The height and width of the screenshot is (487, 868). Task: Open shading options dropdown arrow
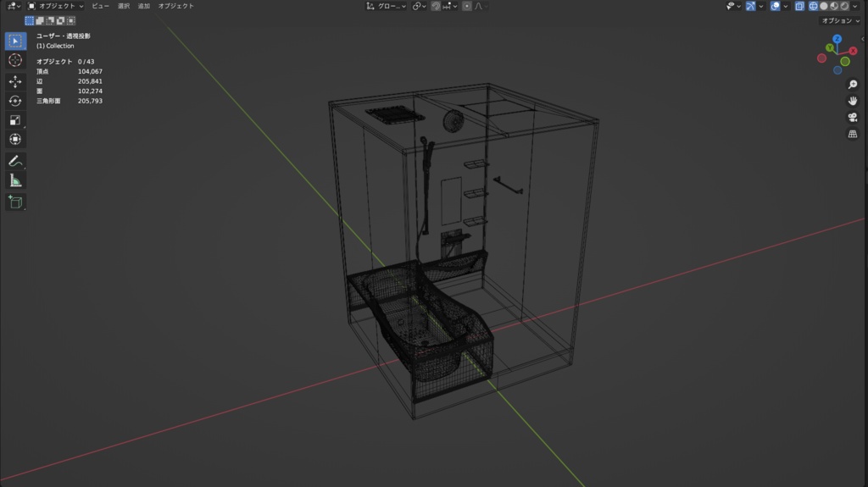point(855,6)
